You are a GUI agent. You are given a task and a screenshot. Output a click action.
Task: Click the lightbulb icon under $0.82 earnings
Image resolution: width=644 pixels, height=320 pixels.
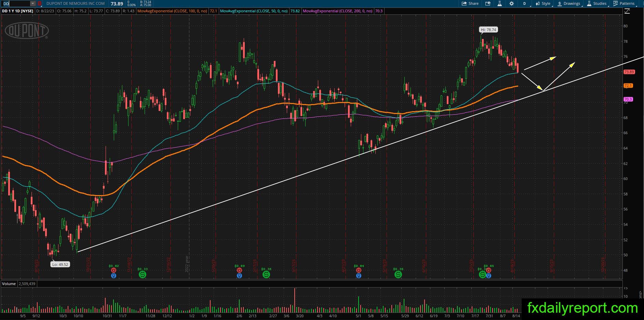114,276
